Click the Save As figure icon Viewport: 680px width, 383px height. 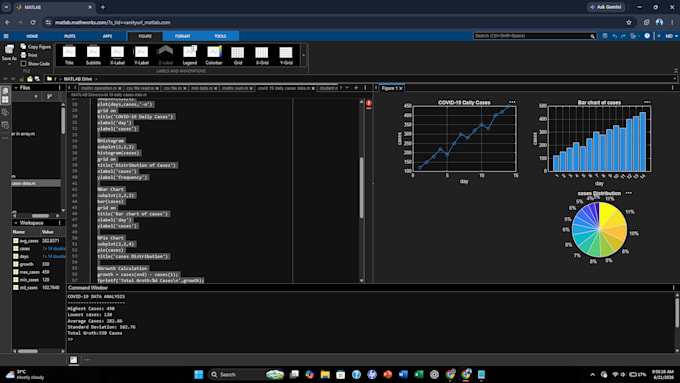click(9, 50)
